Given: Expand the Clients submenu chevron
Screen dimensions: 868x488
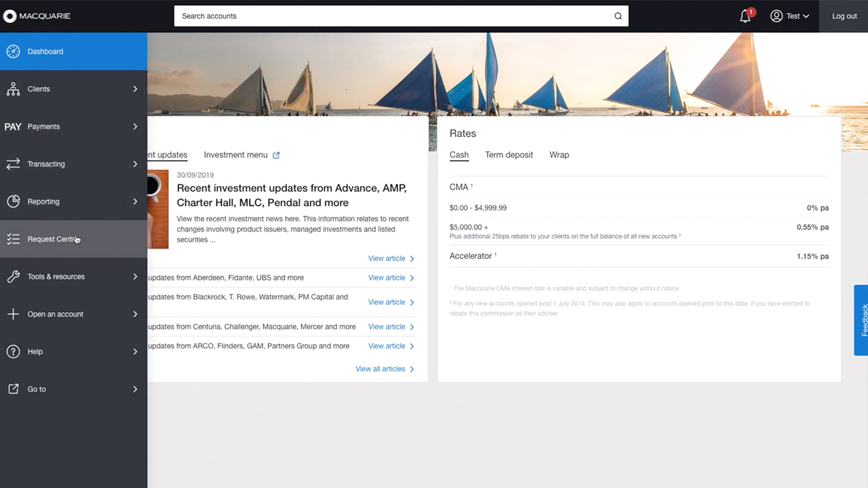Looking at the screenshot, I should point(135,89).
